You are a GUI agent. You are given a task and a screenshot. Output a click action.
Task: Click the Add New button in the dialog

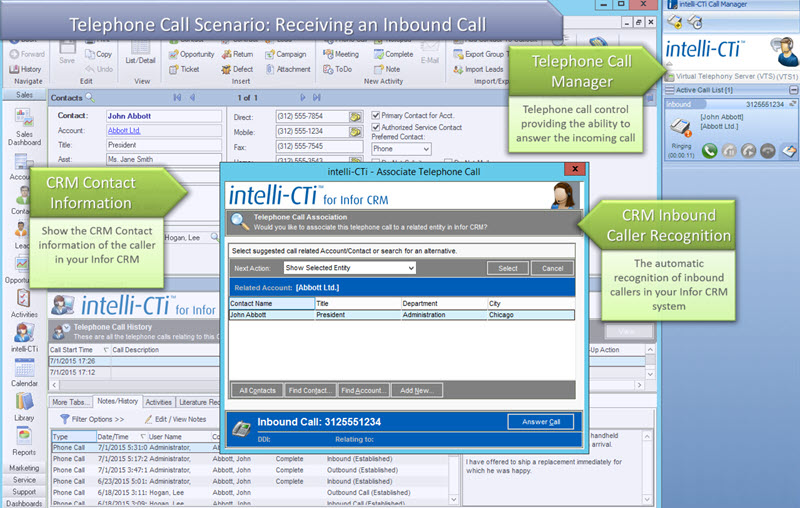[417, 391]
